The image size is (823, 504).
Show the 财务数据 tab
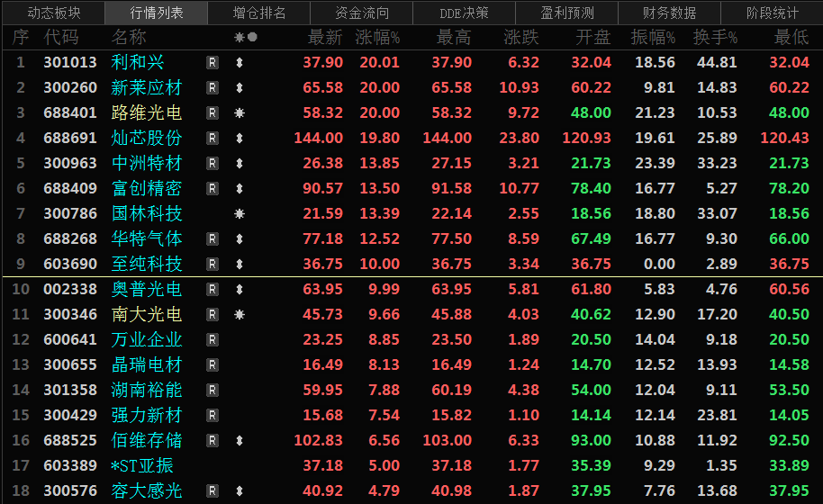tap(669, 13)
